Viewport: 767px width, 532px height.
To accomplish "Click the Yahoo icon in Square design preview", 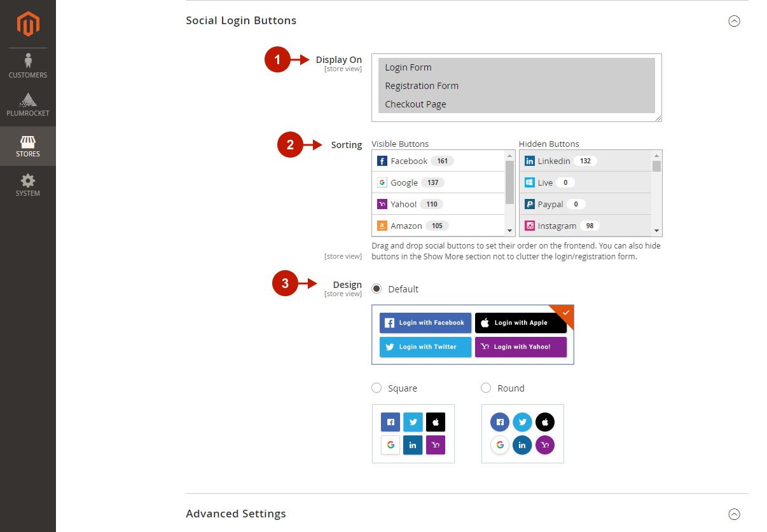I will (436, 445).
